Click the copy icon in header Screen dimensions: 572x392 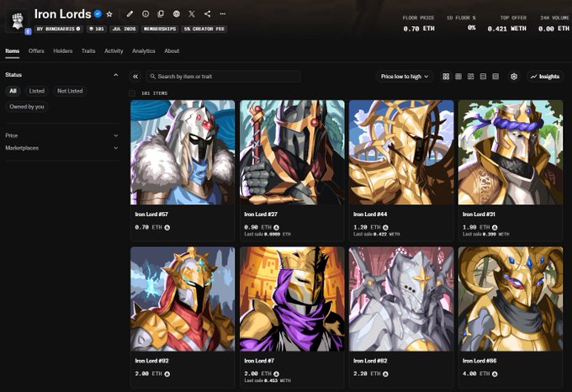tap(161, 13)
